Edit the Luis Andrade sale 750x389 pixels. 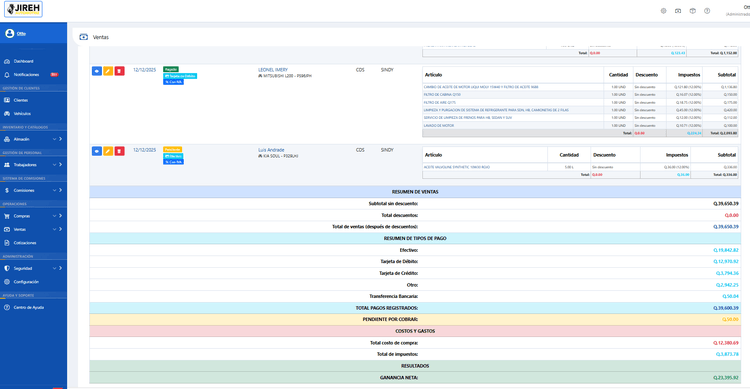(x=108, y=151)
